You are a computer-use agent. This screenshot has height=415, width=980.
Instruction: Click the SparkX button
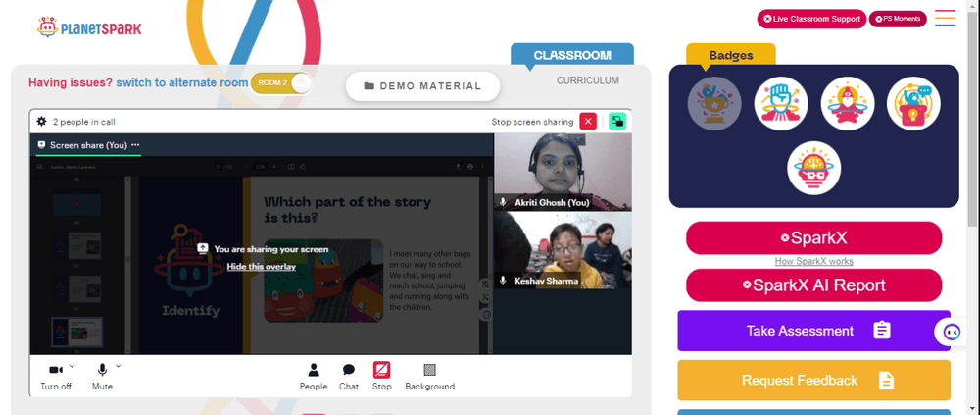point(813,237)
